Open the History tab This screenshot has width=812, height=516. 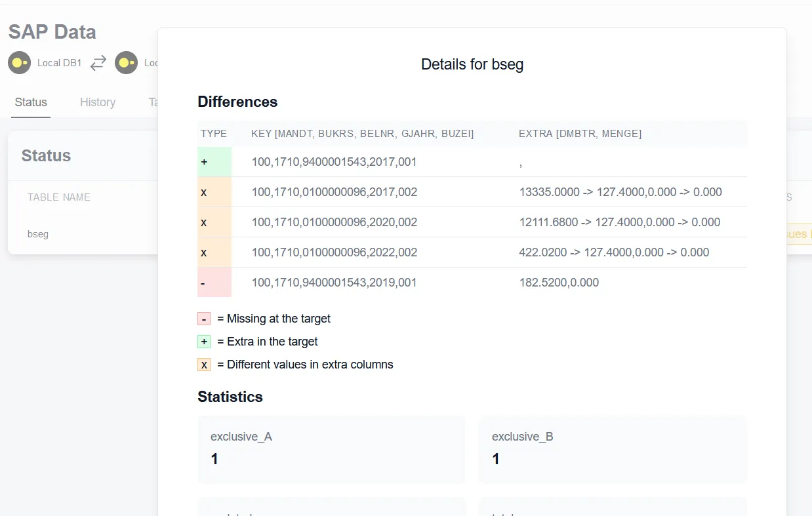(98, 102)
